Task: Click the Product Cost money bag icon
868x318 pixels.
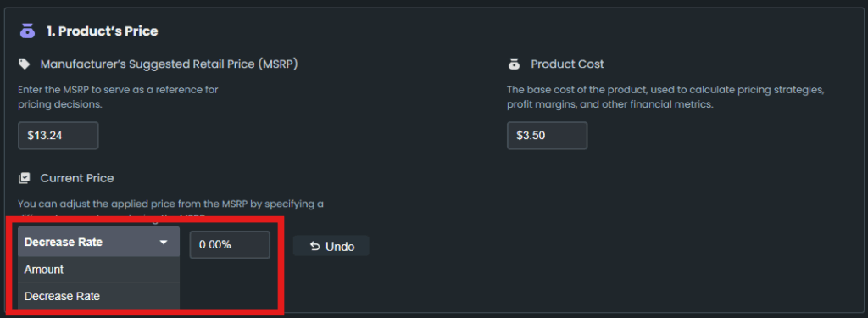Action: [x=514, y=64]
